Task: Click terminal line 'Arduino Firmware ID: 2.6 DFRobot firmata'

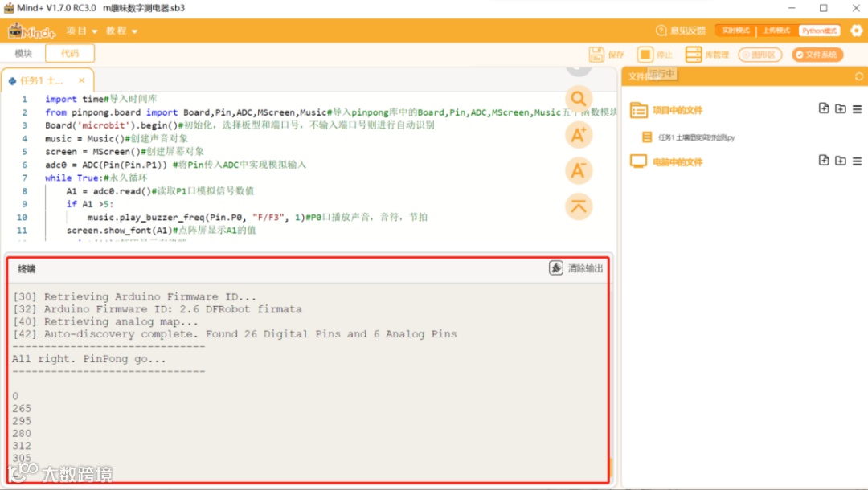Action: [x=158, y=309]
